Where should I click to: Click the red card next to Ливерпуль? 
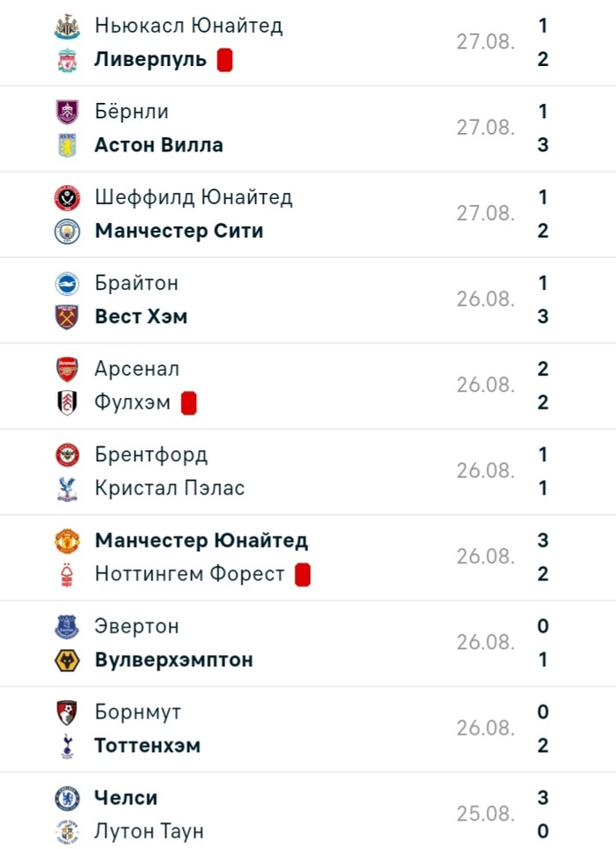click(224, 60)
